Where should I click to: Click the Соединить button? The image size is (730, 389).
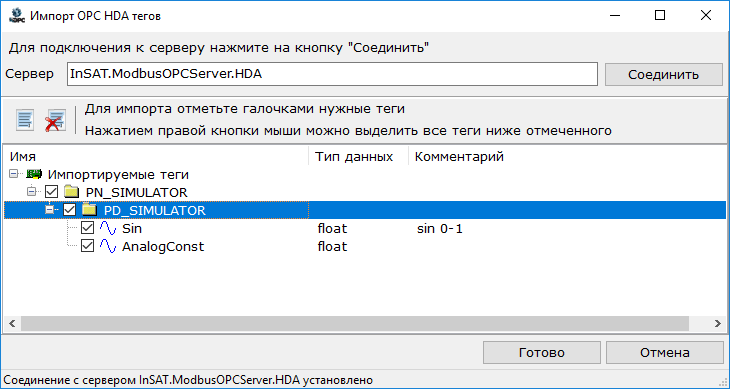tap(663, 74)
